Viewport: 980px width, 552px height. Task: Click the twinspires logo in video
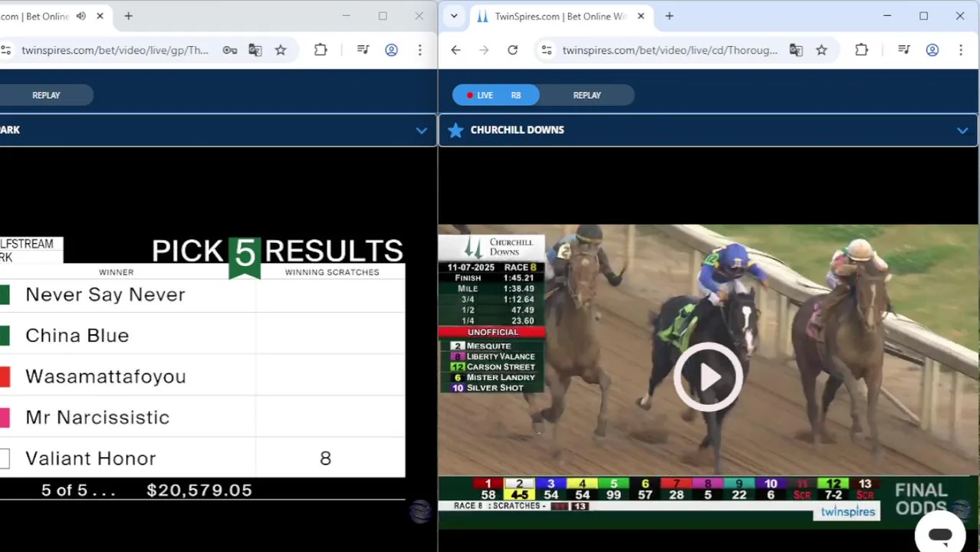(847, 511)
